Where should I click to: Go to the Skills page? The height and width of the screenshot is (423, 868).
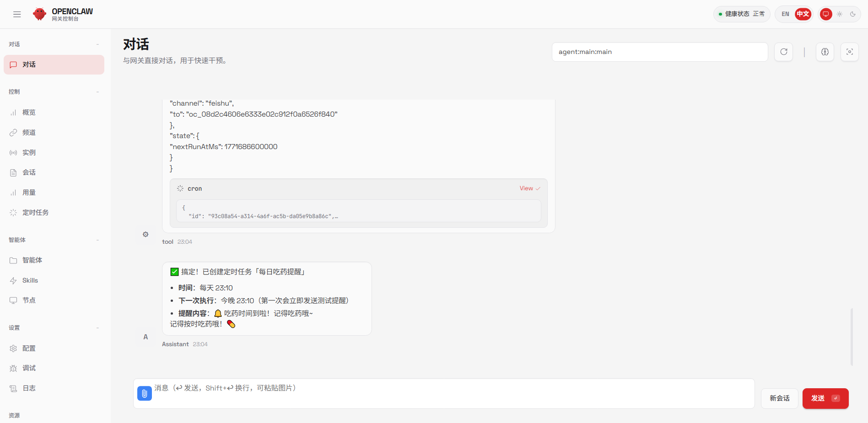pyautogui.click(x=30, y=280)
